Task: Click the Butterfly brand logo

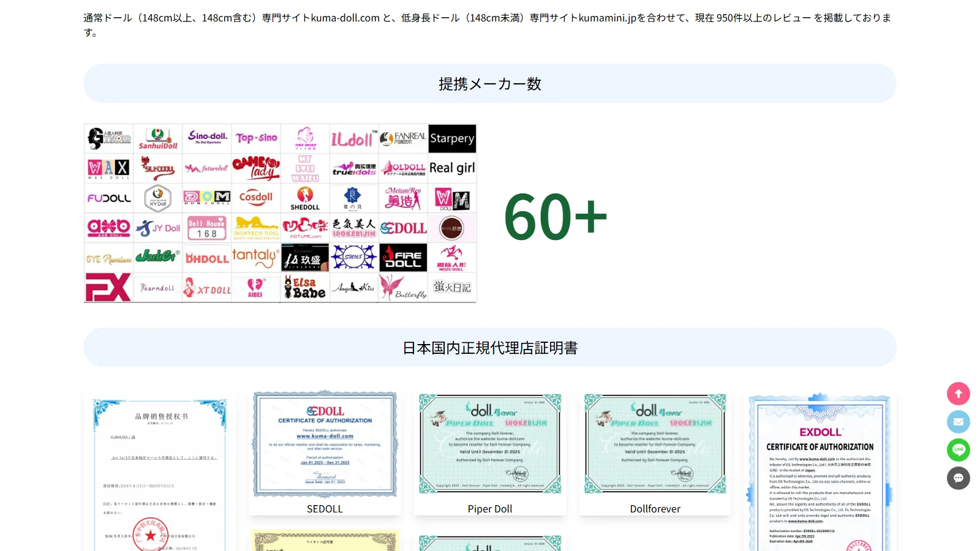Action: (x=403, y=287)
